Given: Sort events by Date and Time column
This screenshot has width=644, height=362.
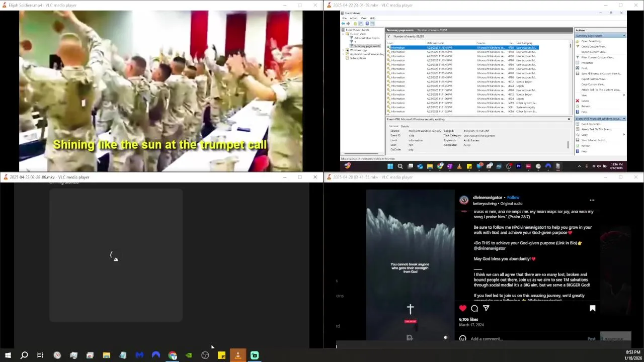Looking at the screenshot, I should pyautogui.click(x=435, y=43).
